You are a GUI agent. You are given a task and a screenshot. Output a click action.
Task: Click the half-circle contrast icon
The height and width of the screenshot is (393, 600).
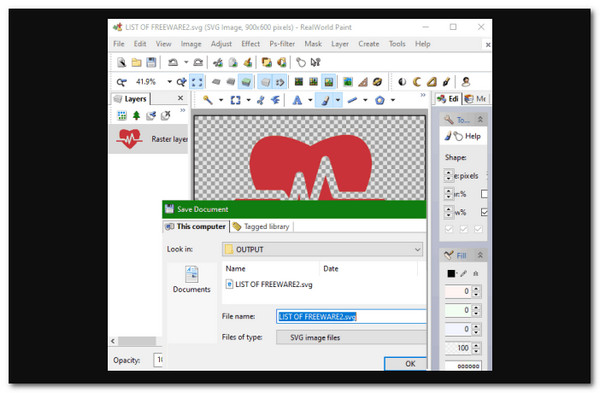click(x=402, y=82)
